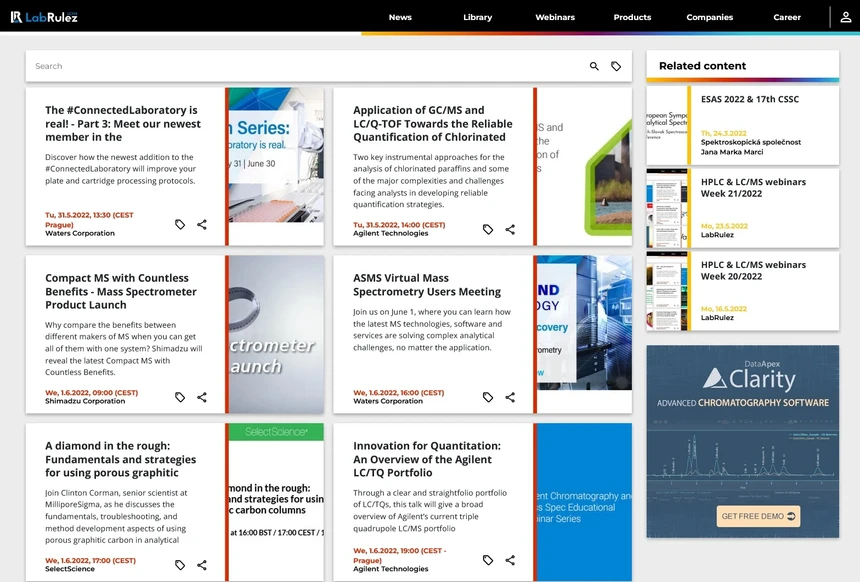Screen dimensions: 860x582
Task: Click the DataApex Clarity advertisement banner
Action: pyautogui.click(x=743, y=442)
